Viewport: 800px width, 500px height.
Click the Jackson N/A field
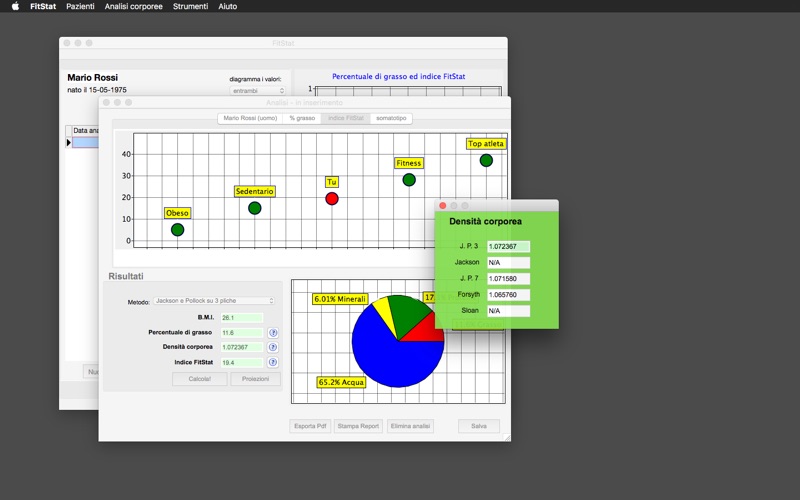point(508,263)
